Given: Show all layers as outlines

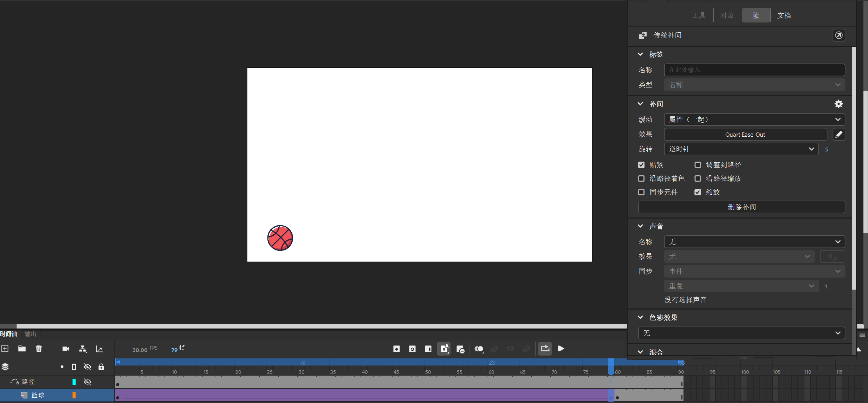Looking at the screenshot, I should [74, 367].
